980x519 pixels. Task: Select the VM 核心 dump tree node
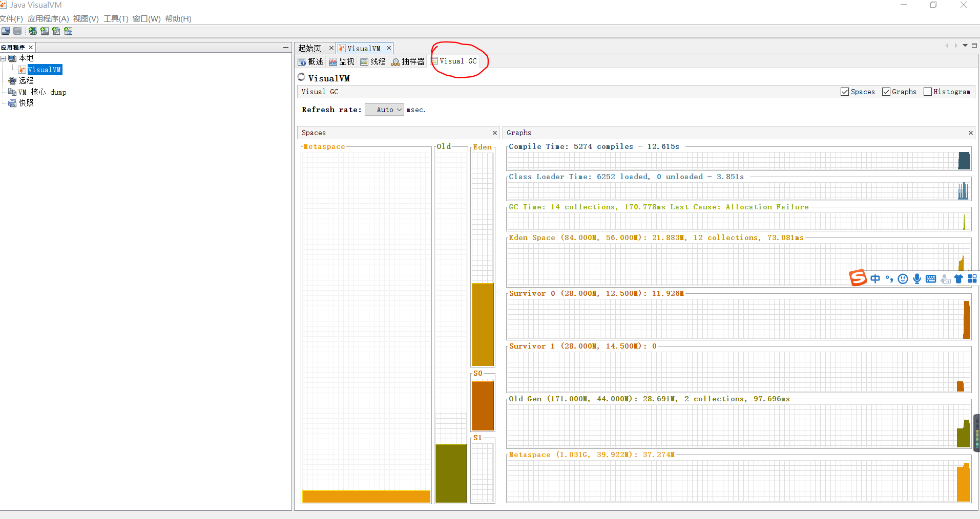(43, 92)
